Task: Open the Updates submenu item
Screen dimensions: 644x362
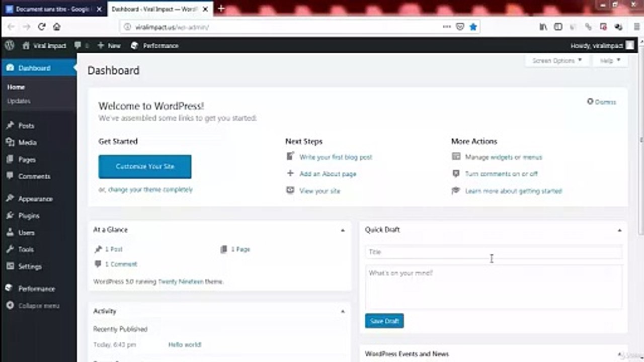Action: [x=19, y=101]
